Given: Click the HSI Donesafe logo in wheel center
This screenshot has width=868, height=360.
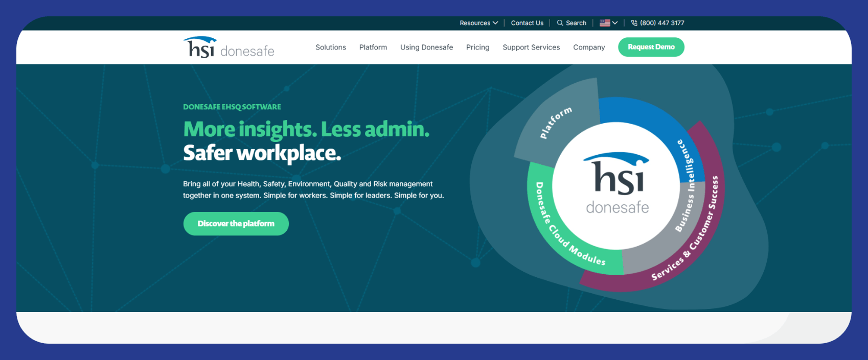Looking at the screenshot, I should pos(617,183).
